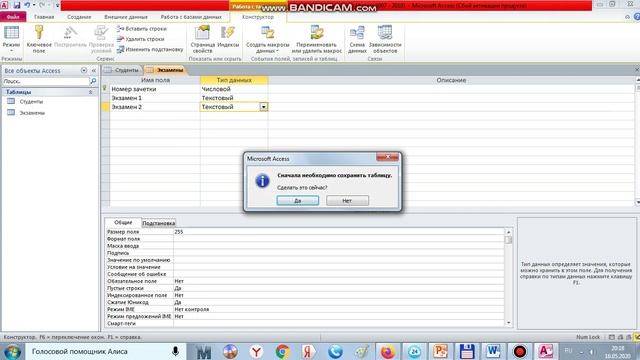Click the Undo arrow in quick access toolbar
The image size is (640, 360).
27,5
